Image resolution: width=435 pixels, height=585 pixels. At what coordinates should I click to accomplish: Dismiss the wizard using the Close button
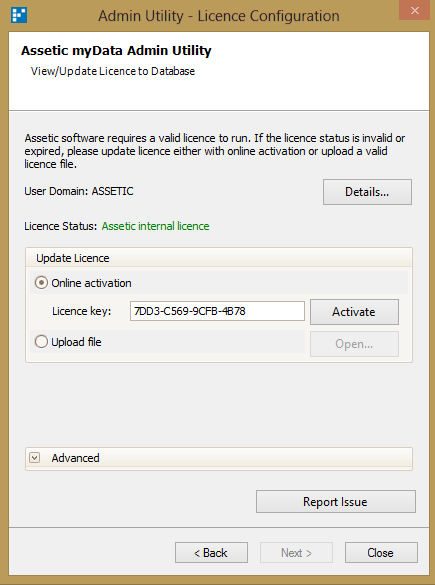click(381, 553)
